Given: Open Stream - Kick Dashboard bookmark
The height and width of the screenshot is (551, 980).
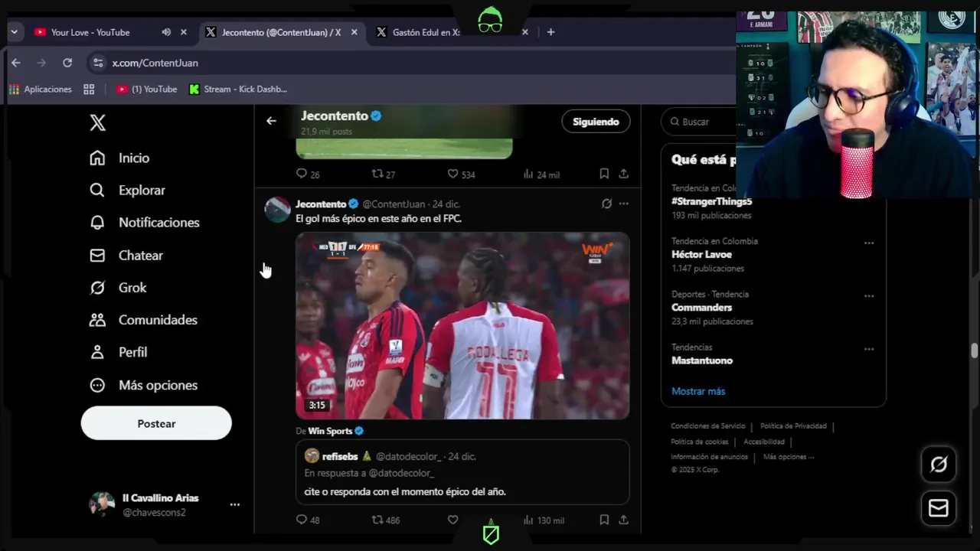Looking at the screenshot, I should point(238,89).
